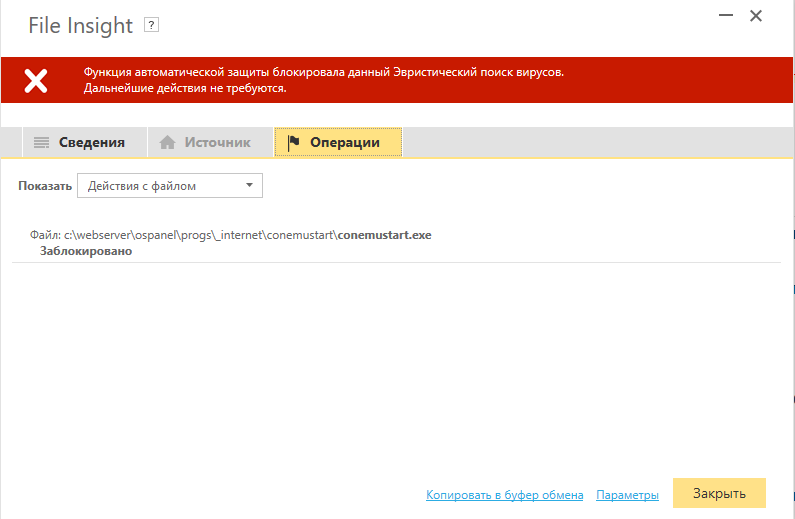The image size is (795, 519).
Task: Click the conemustart.exe file path entry
Action: [232, 236]
